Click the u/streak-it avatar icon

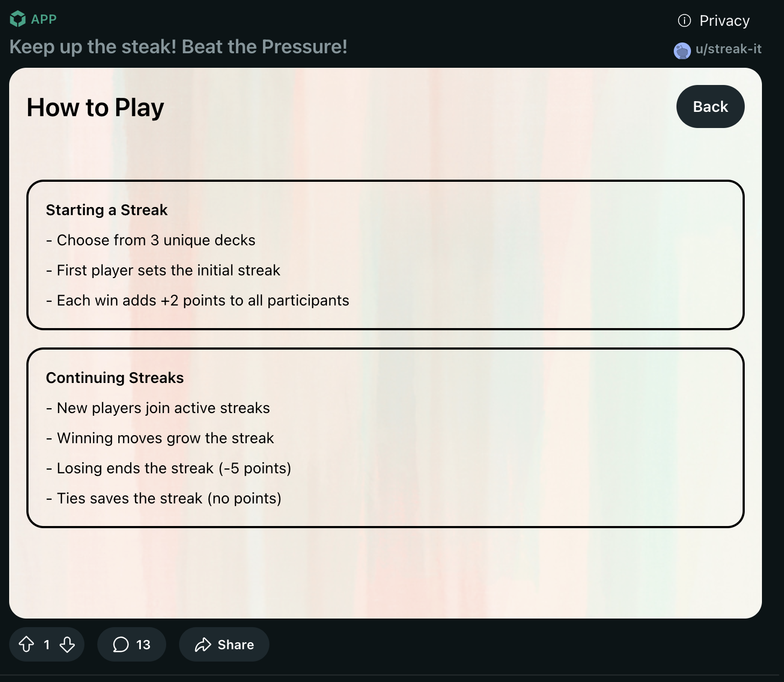tap(682, 51)
